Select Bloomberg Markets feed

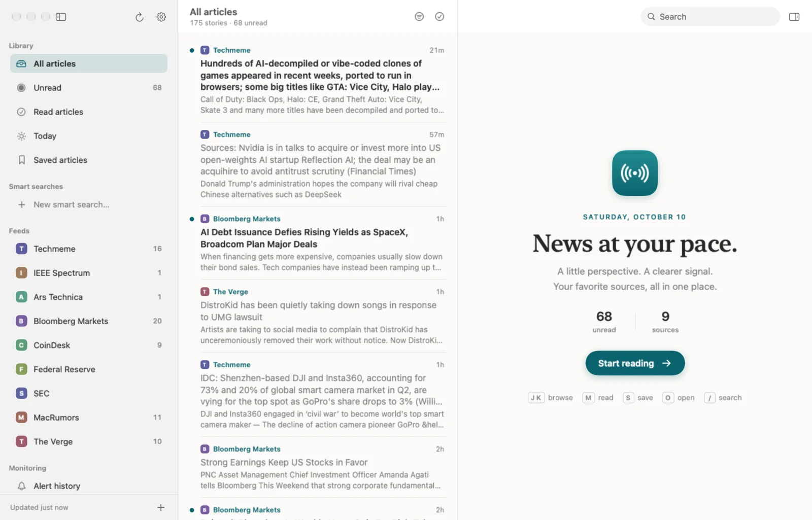pyautogui.click(x=89, y=321)
